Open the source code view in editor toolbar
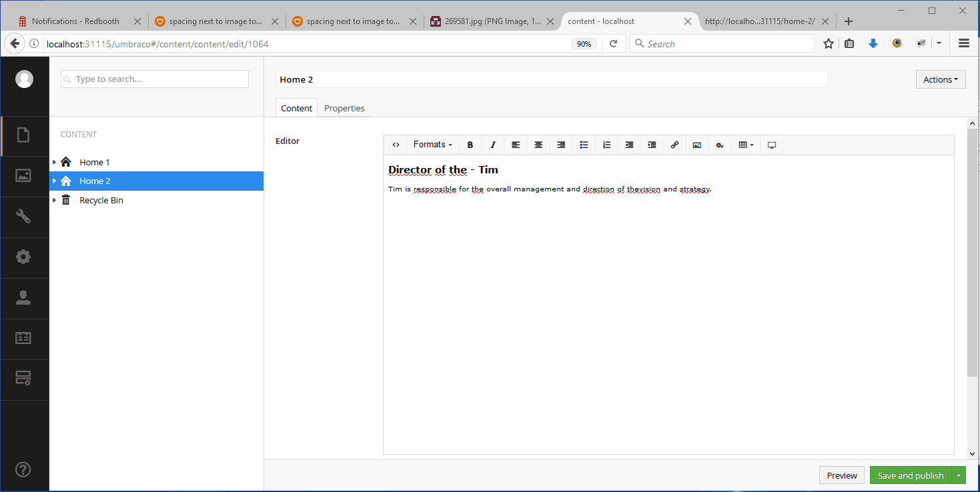Screen dimensions: 980x492 [396, 145]
